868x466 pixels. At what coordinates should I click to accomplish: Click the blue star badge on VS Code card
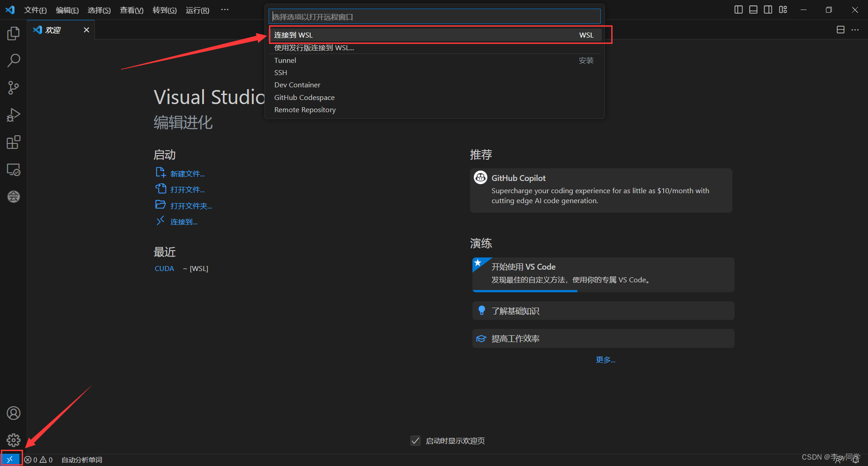click(x=478, y=262)
